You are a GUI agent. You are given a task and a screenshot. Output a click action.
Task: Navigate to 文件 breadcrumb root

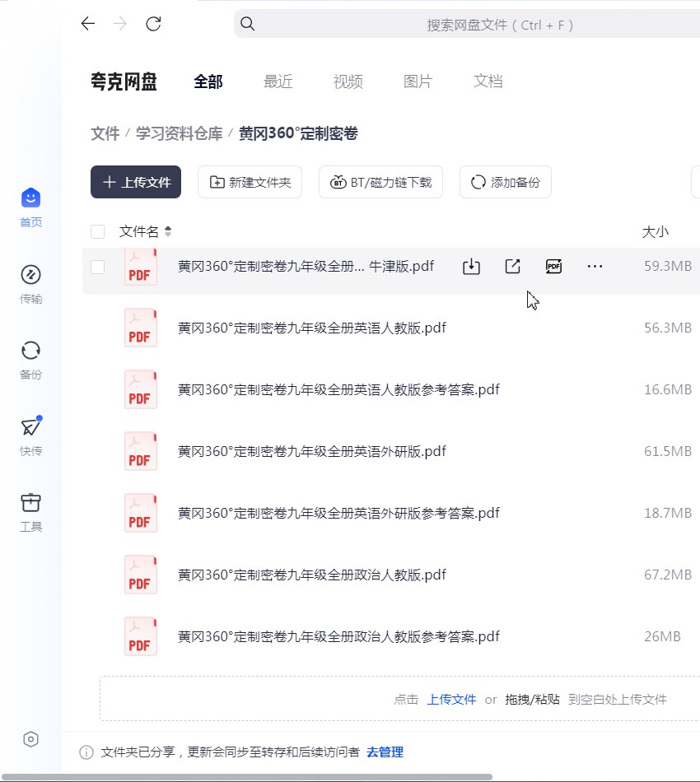105,133
